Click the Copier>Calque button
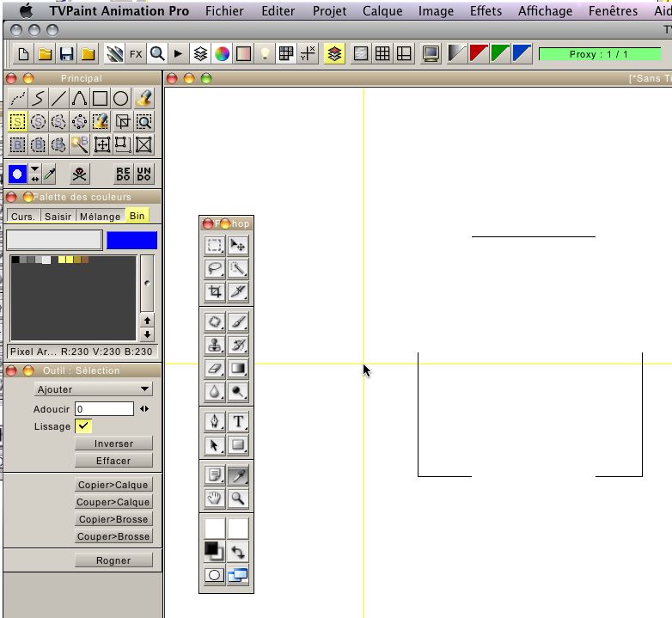Image resolution: width=672 pixels, height=618 pixels. tap(113, 485)
